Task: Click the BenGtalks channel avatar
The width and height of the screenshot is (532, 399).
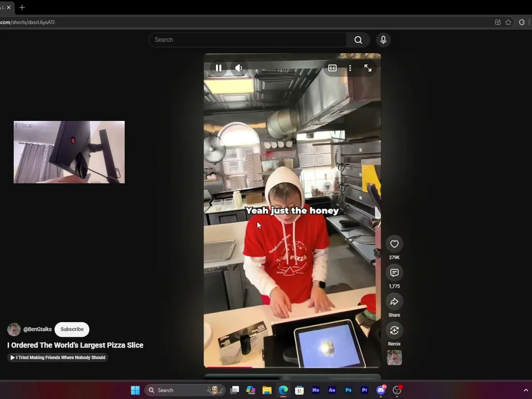Action: [14, 329]
